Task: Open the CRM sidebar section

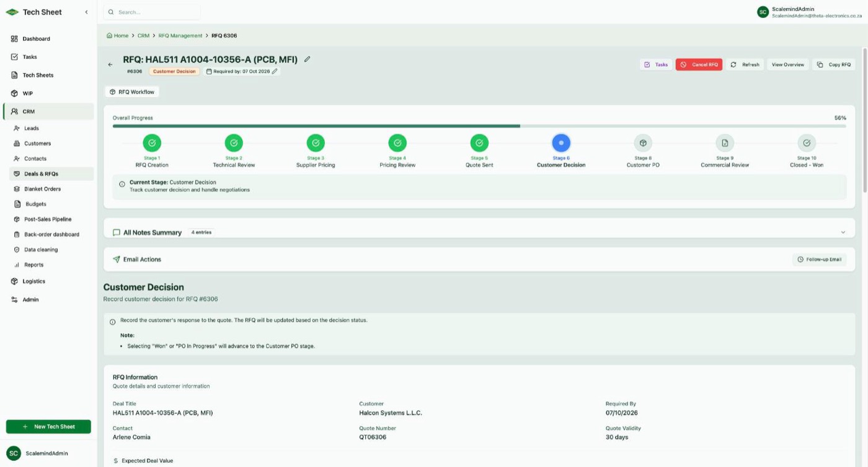Action: coord(48,111)
